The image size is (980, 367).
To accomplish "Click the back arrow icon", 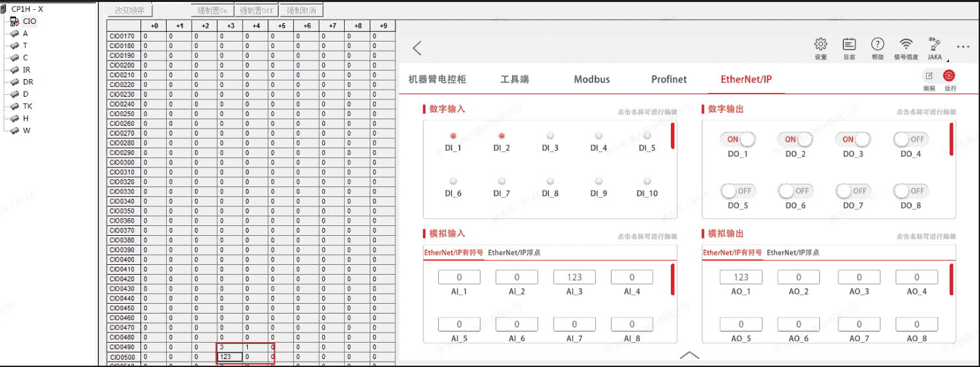I will [417, 48].
